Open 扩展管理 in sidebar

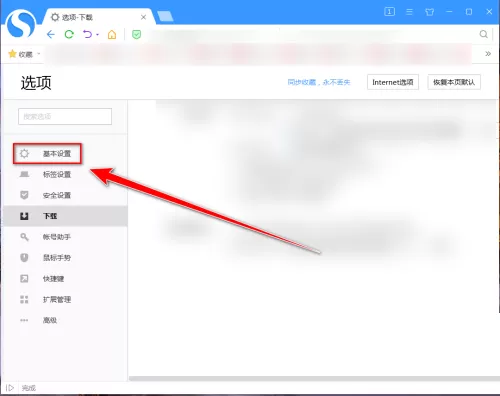pyautogui.click(x=65, y=299)
